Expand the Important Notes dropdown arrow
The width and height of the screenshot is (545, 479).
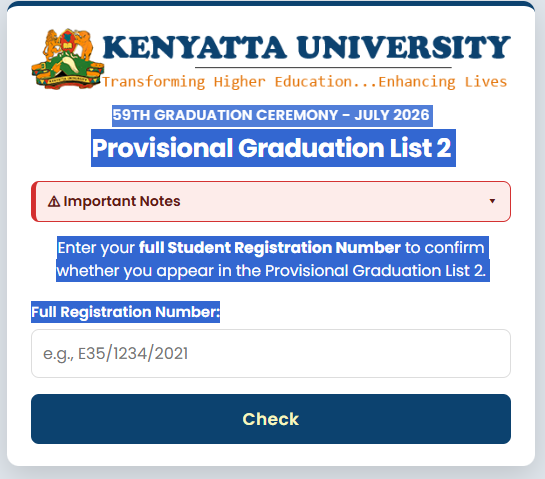[492, 201]
